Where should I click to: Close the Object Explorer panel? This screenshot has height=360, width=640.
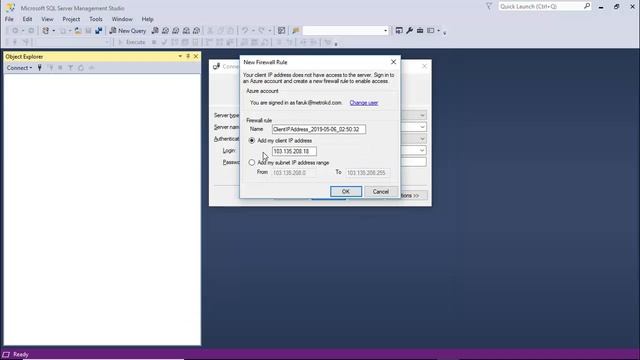(x=196, y=56)
